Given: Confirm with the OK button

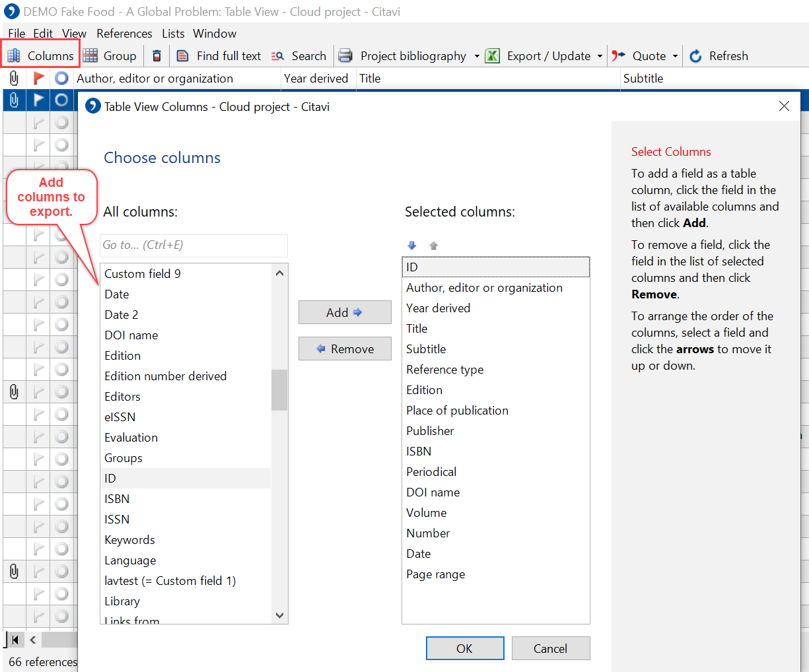Looking at the screenshot, I should click(x=465, y=648).
